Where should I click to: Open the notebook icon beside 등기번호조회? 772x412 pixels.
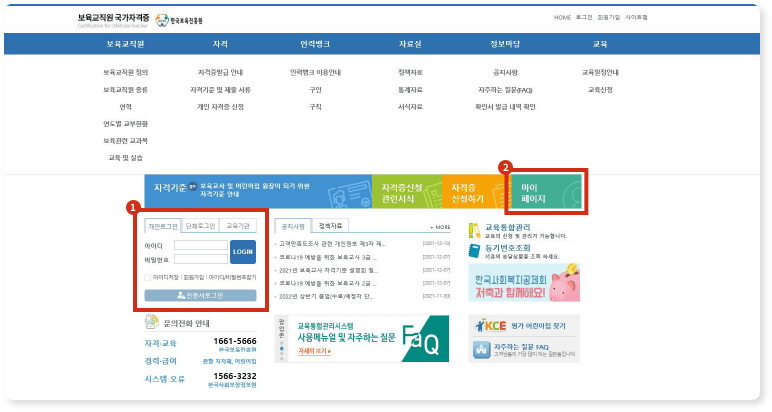[x=475, y=251]
